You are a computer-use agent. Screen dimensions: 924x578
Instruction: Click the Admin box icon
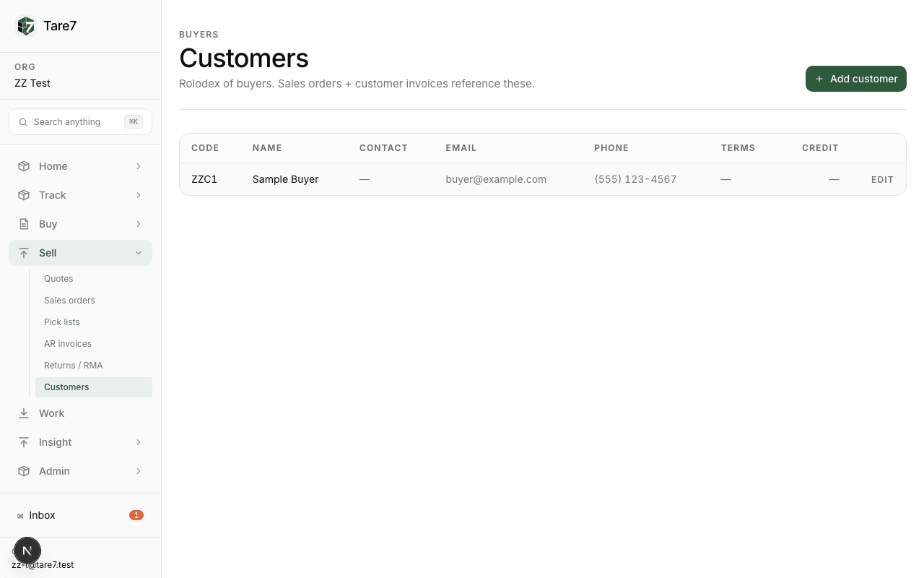coord(24,471)
